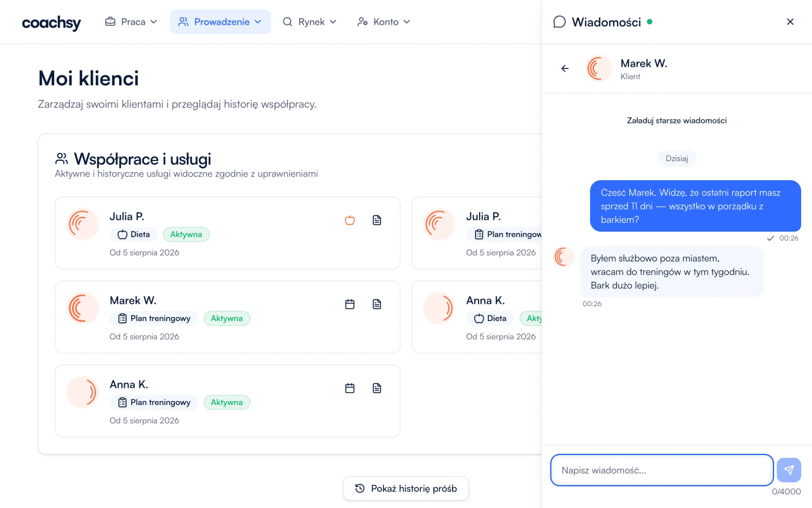Open the Praca menu
812x508 pixels.
131,22
